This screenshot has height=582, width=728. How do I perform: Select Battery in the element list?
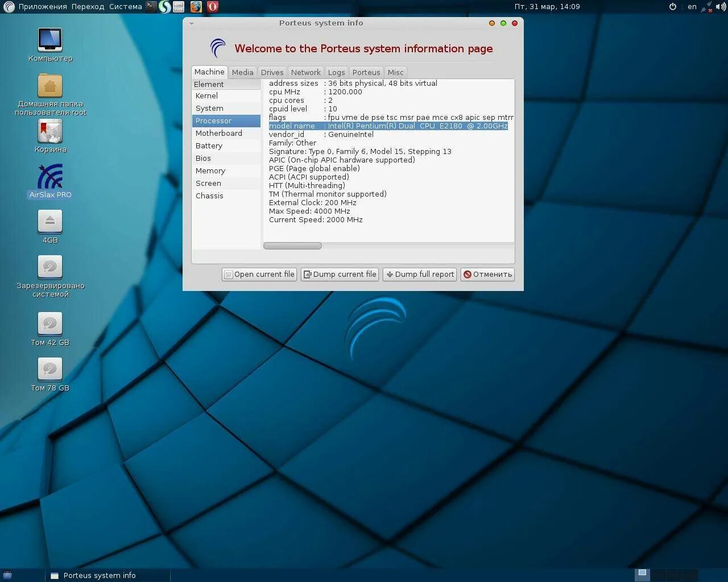(226, 145)
